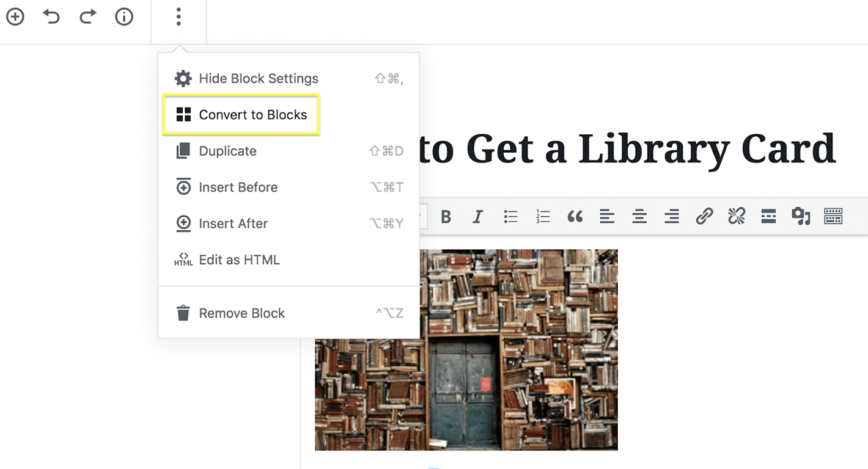The image size is (868, 469).
Task: Toggle bold formatting in the classic toolbar
Action: coord(446,216)
